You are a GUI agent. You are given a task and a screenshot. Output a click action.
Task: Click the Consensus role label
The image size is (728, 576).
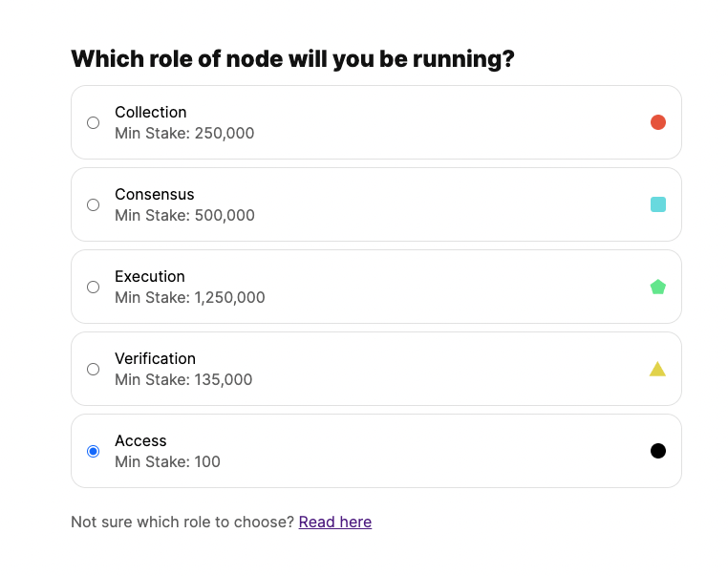[x=154, y=194]
